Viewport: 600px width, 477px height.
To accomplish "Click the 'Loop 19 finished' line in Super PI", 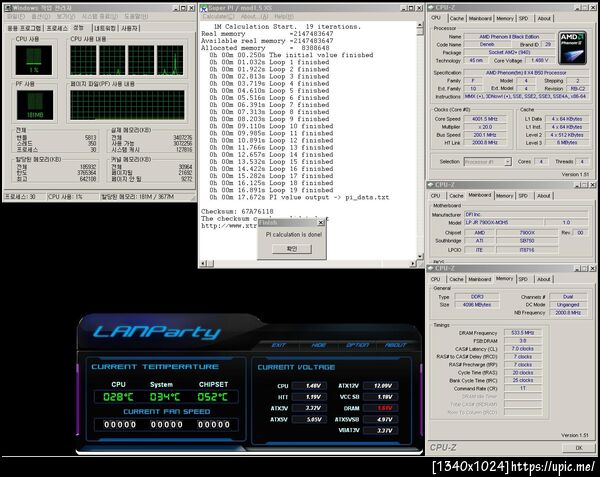I will [x=269, y=190].
